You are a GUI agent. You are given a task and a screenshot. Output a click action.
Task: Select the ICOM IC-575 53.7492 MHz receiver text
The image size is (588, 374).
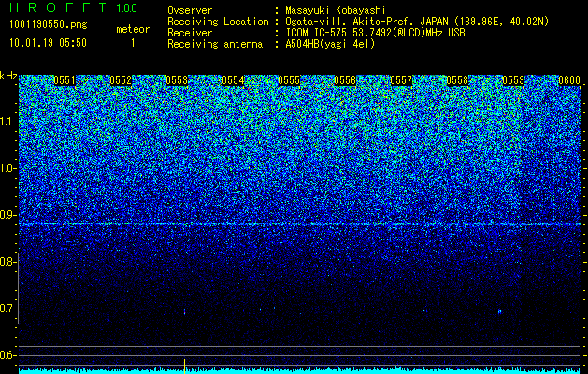375,33
